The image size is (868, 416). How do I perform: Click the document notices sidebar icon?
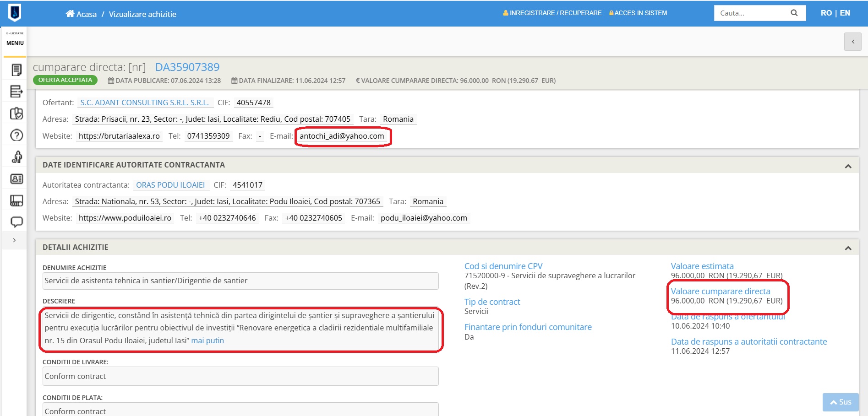point(16,70)
